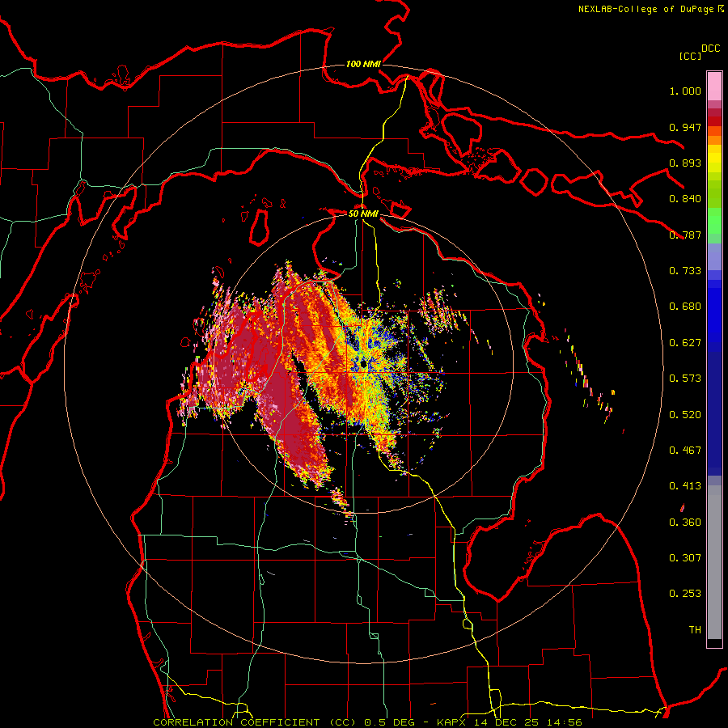Click the 100 NMI range ring label
The height and width of the screenshot is (728, 728).
tap(363, 64)
